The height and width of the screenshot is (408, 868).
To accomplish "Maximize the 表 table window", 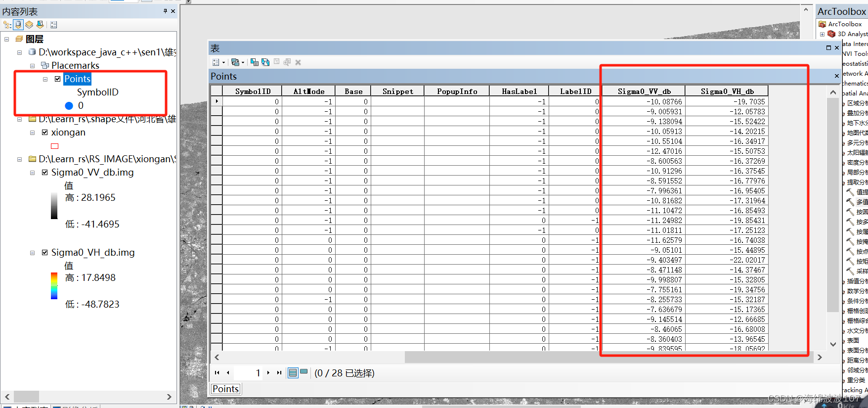I will point(828,48).
